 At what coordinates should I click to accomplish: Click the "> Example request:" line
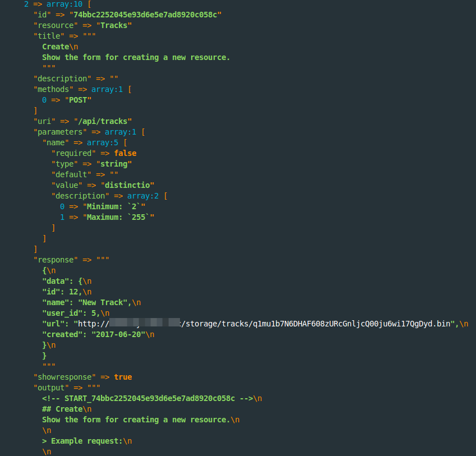click(87, 441)
